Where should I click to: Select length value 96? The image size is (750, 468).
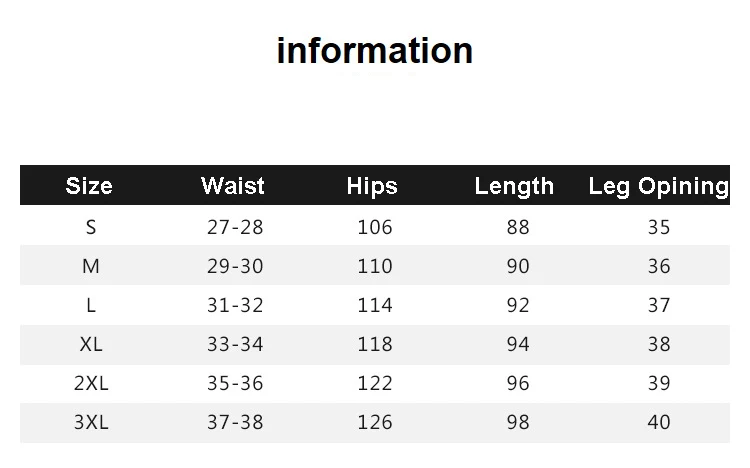(x=518, y=383)
